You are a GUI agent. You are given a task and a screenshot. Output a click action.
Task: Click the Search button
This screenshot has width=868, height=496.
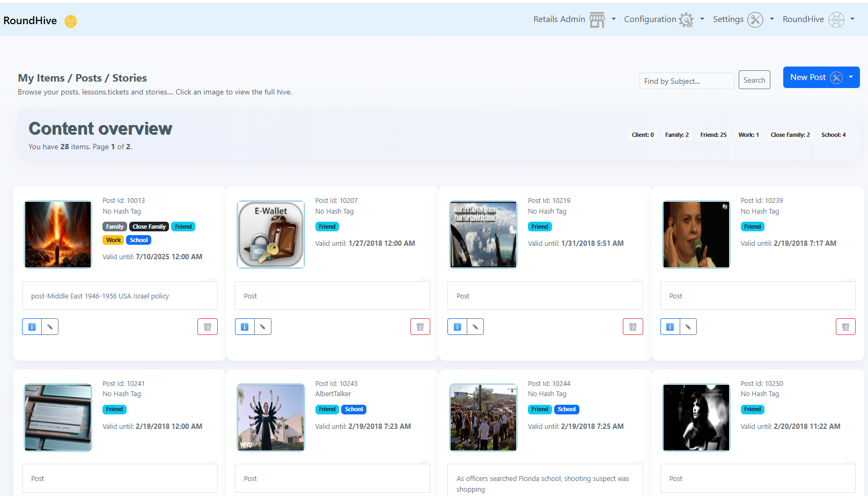(754, 80)
